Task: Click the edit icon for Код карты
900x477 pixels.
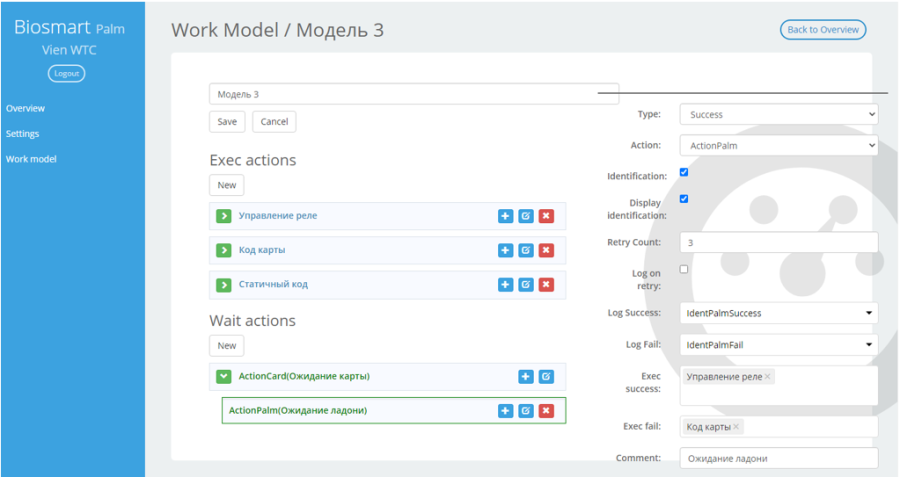Action: tap(526, 250)
